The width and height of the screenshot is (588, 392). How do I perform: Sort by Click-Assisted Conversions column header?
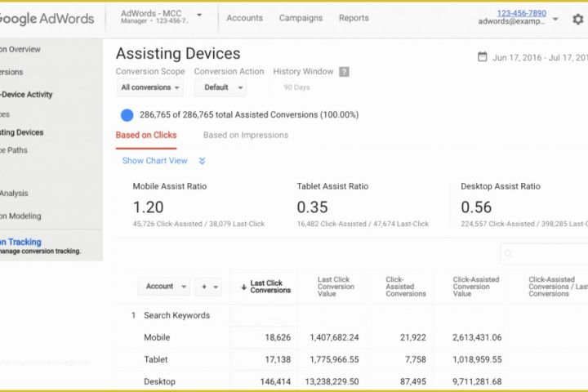[406, 287]
